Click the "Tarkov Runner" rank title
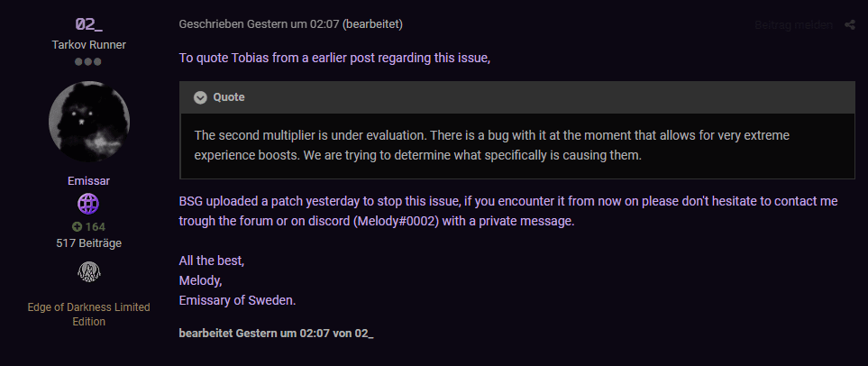This screenshot has height=366, width=868. [88, 44]
